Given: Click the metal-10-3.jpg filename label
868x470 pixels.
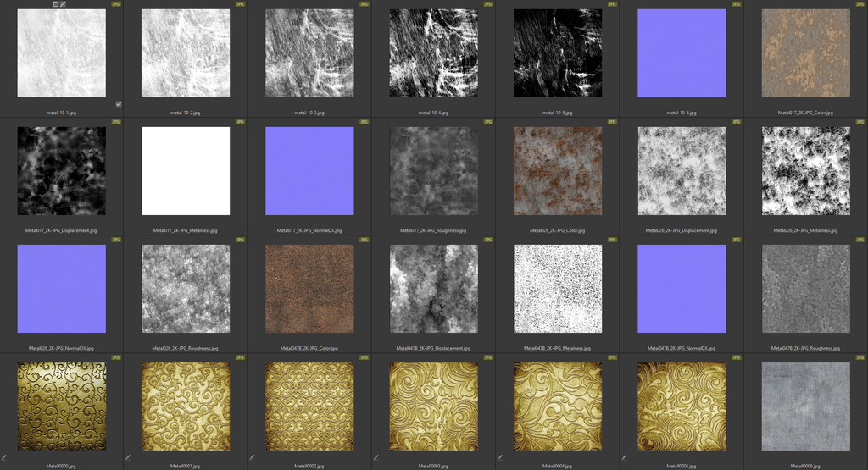Looking at the screenshot, I should (309, 112).
